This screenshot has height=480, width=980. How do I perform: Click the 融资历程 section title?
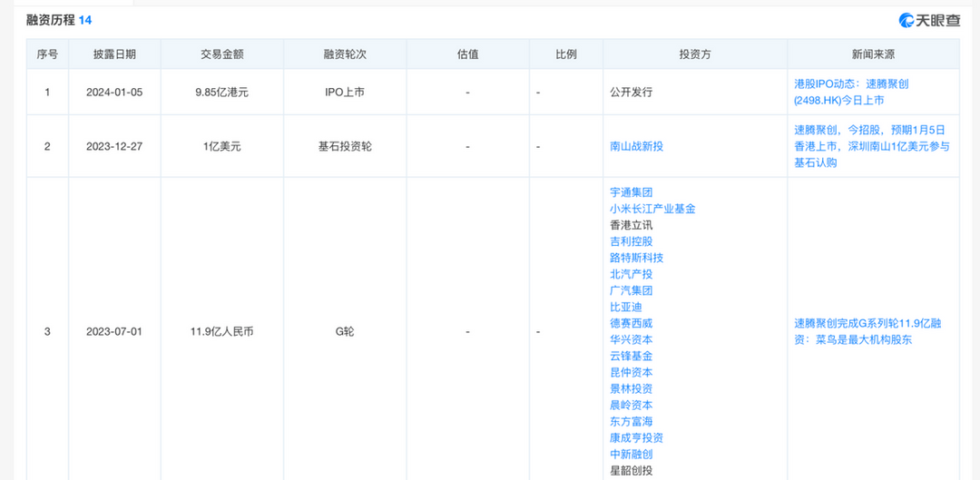coord(51,20)
